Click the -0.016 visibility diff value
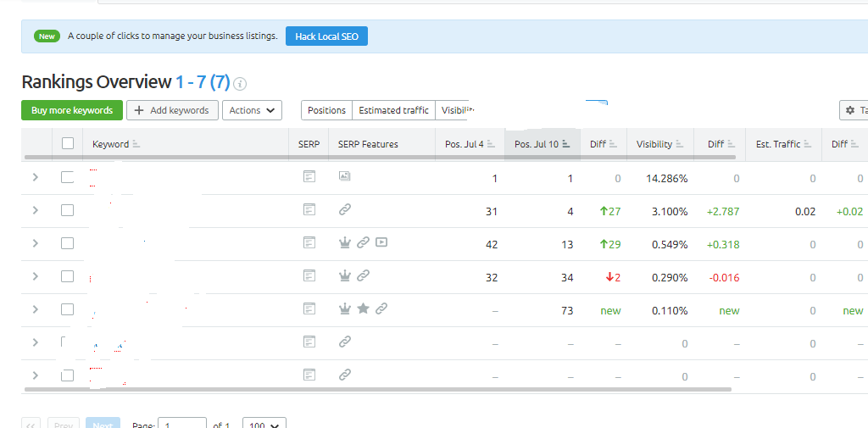The image size is (868, 428). point(724,277)
